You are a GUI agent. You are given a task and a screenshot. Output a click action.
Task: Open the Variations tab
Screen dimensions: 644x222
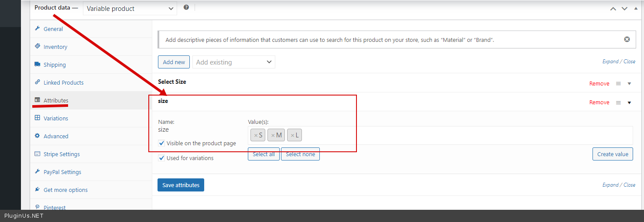[x=55, y=118]
